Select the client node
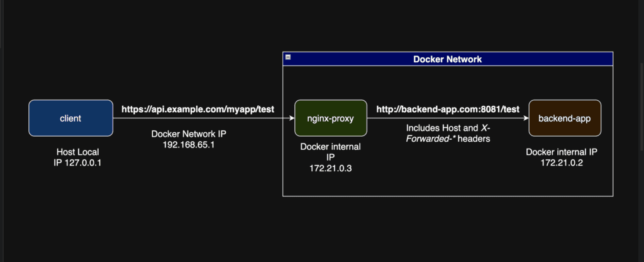 pos(70,118)
